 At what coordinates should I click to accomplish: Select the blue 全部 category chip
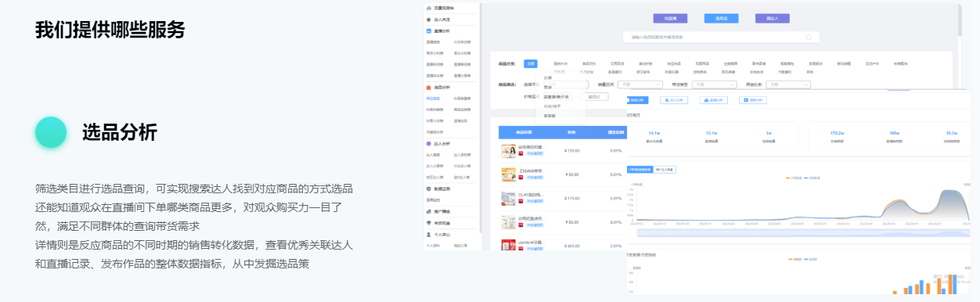(x=531, y=63)
